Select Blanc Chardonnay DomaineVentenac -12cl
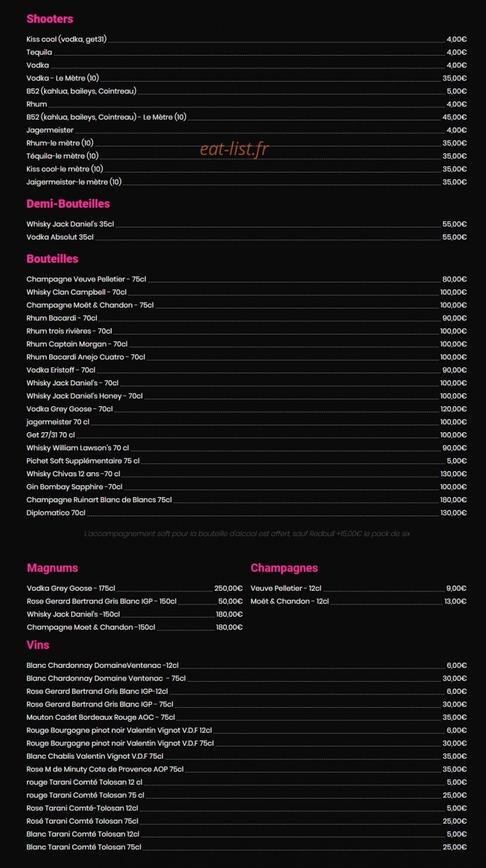The width and height of the screenshot is (486, 868). point(246,665)
